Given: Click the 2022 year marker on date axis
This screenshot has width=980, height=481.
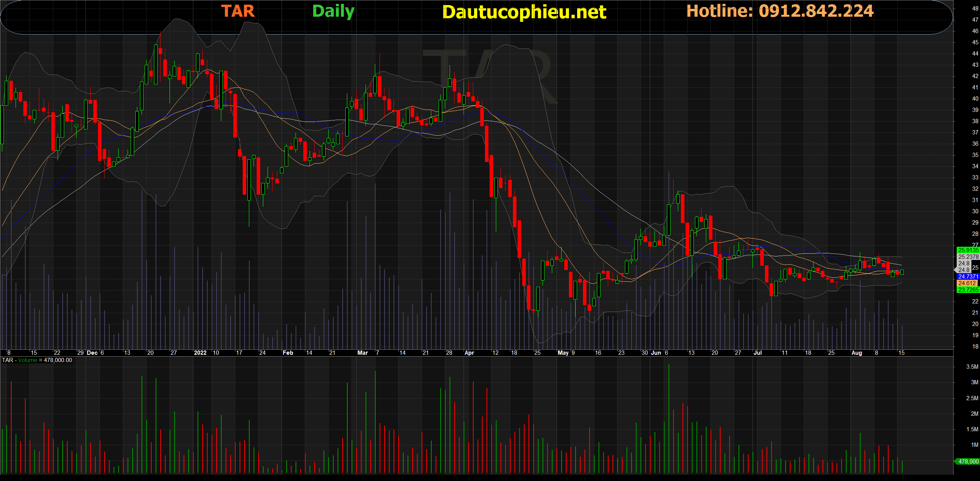Looking at the screenshot, I should (x=200, y=353).
